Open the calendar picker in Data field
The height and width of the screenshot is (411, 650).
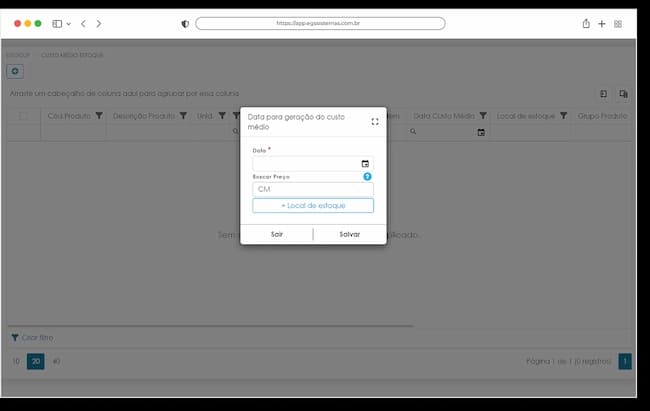click(365, 164)
